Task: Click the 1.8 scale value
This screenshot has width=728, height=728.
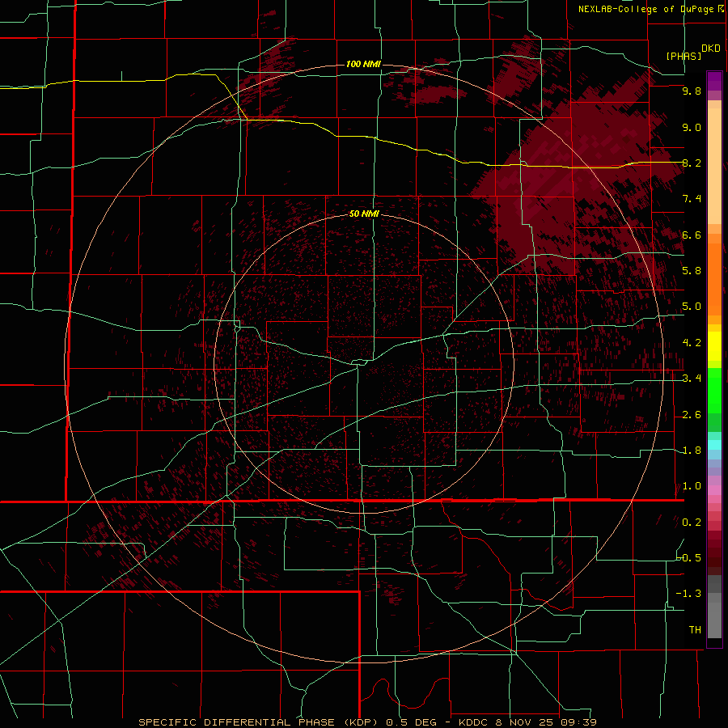Action: [692, 451]
